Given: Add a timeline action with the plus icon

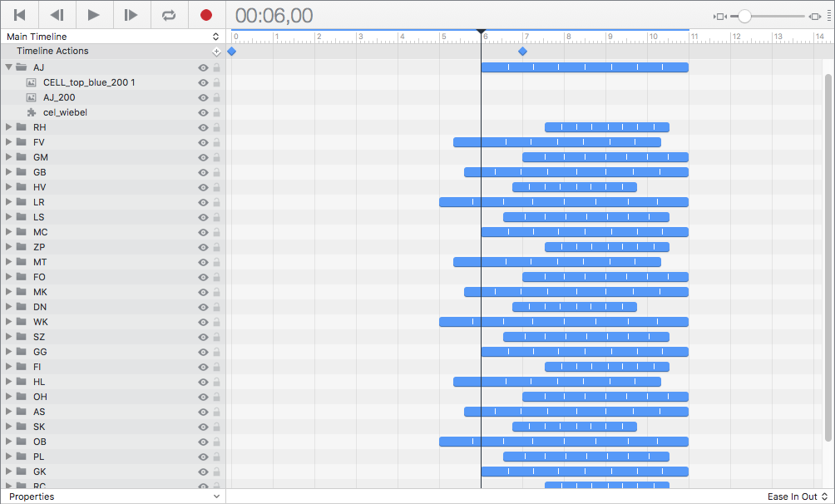Looking at the screenshot, I should [x=216, y=52].
